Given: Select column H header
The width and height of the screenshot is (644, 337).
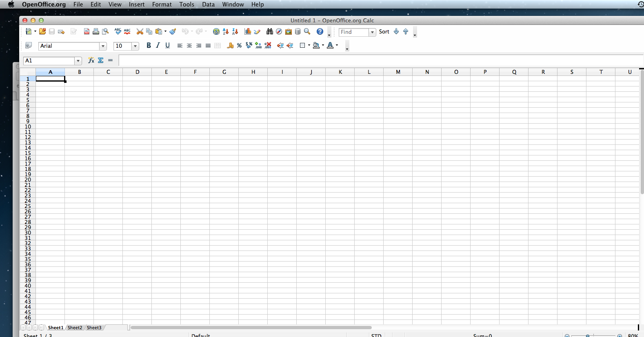Looking at the screenshot, I should [253, 72].
